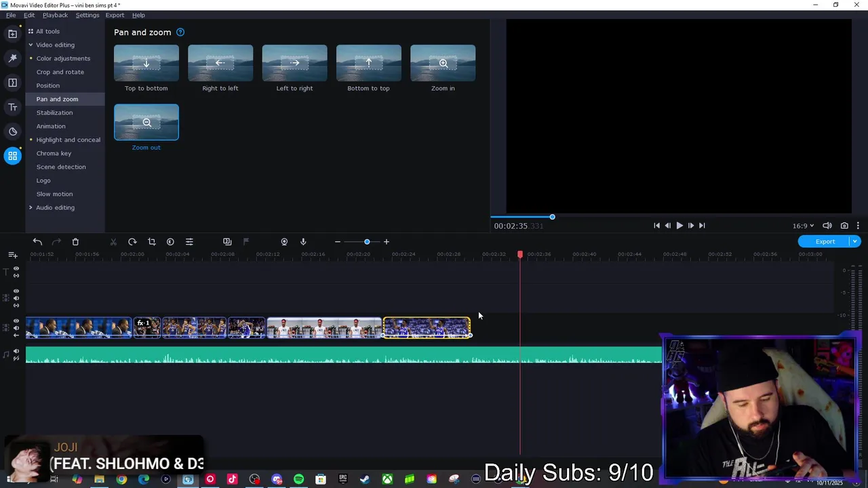Play the preview video
Image resolution: width=868 pixels, height=488 pixels.
pos(679,226)
